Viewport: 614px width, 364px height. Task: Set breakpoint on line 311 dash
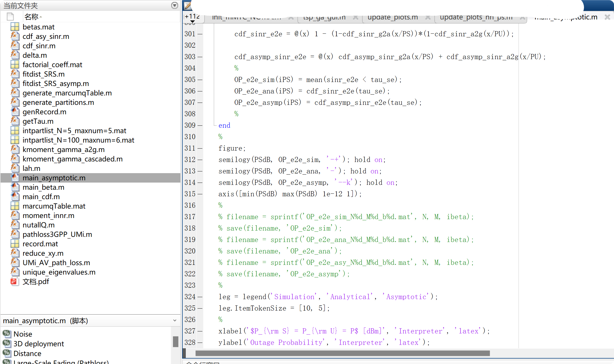200,148
